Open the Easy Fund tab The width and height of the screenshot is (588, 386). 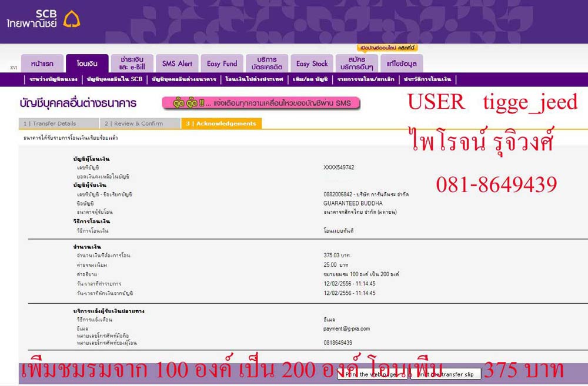pos(222,63)
